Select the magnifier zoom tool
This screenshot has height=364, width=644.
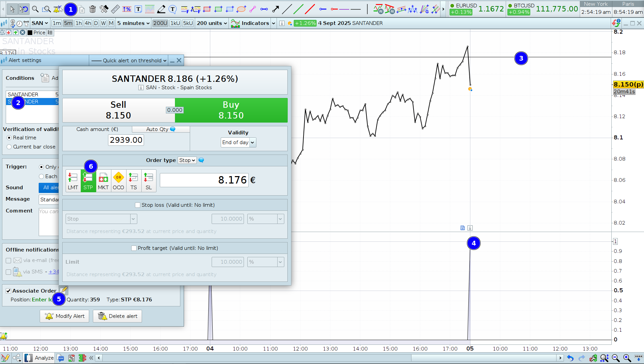pos(35,9)
